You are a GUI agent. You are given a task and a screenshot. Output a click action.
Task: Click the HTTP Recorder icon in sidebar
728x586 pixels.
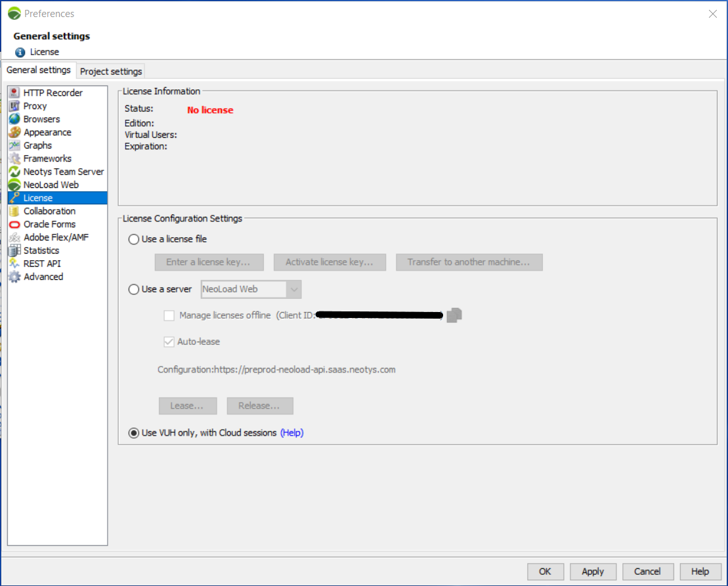14,93
